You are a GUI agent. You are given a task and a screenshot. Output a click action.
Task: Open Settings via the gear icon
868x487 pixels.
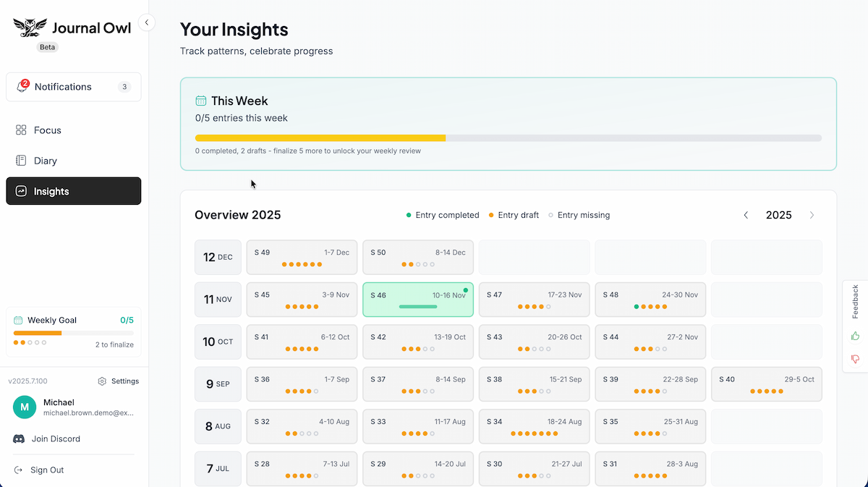(101, 381)
